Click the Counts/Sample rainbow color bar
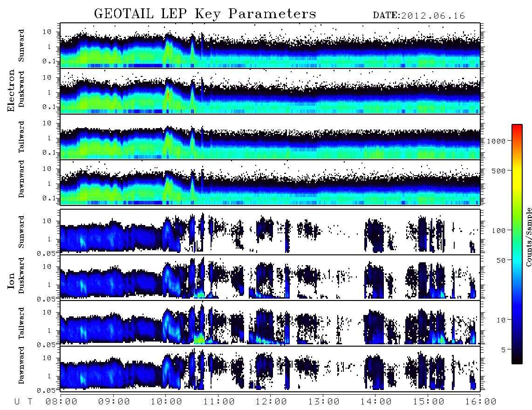This screenshot has width=532, height=410. click(x=517, y=244)
